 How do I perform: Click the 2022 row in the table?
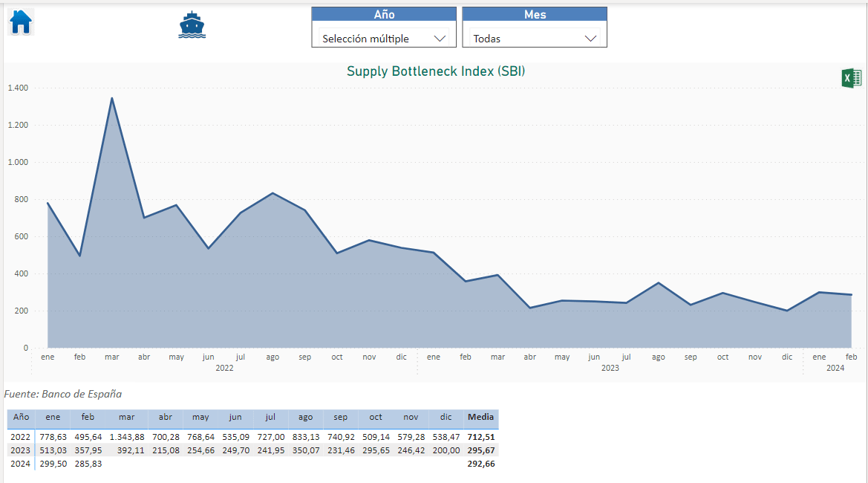(x=21, y=437)
